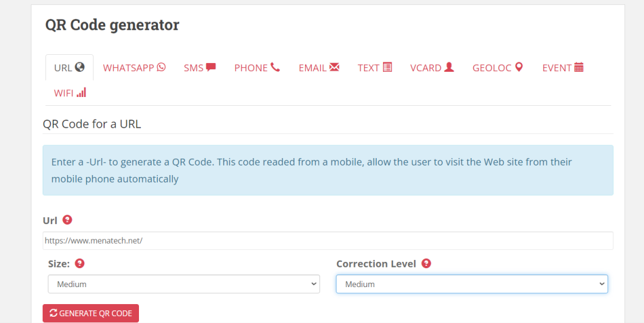Click the help icon beside Size label

tap(80, 264)
